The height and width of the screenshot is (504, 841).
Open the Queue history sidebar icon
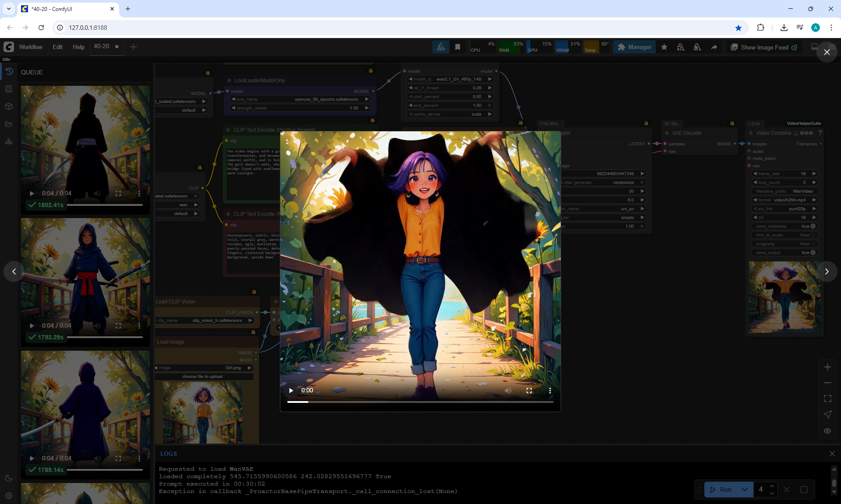pos(9,72)
